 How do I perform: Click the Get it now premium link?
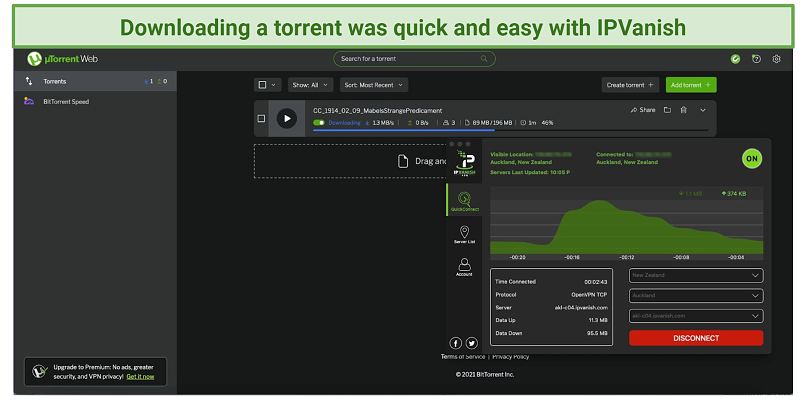pyautogui.click(x=140, y=376)
